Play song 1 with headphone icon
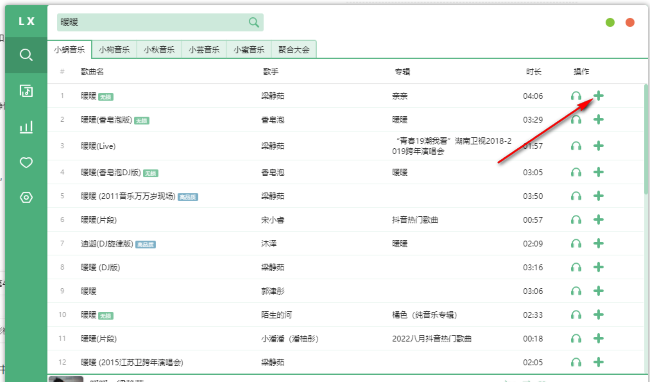This screenshot has width=650, height=382. [x=576, y=96]
